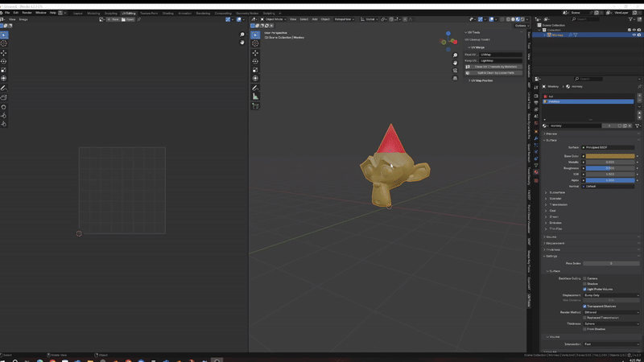Expand the Emission subpanel
The image size is (644, 362).
[554, 223]
